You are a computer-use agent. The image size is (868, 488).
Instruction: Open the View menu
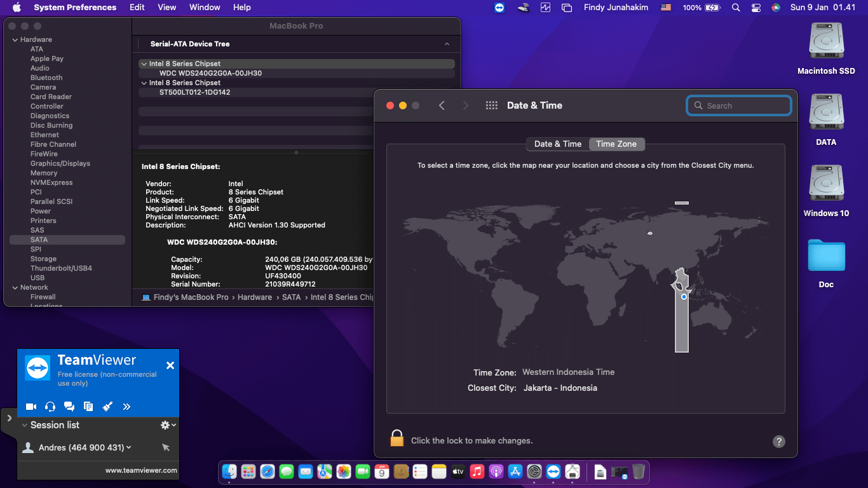167,8
